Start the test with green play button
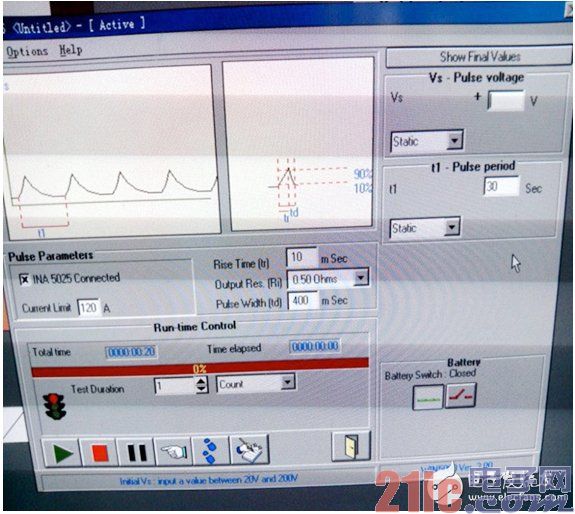575x514 pixels. 62,452
